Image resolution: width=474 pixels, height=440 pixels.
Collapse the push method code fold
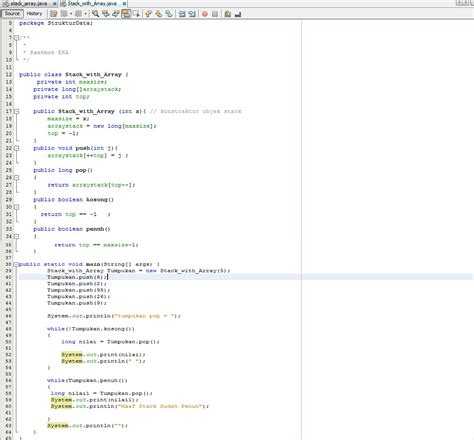[17, 148]
